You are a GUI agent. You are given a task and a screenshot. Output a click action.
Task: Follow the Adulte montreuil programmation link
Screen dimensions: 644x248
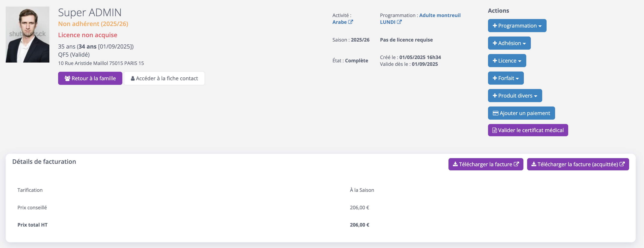point(440,15)
